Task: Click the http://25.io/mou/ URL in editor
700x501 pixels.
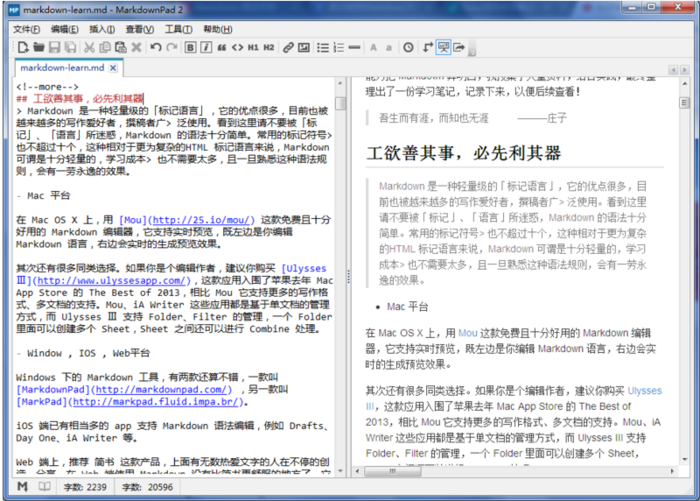Action: tap(202, 220)
